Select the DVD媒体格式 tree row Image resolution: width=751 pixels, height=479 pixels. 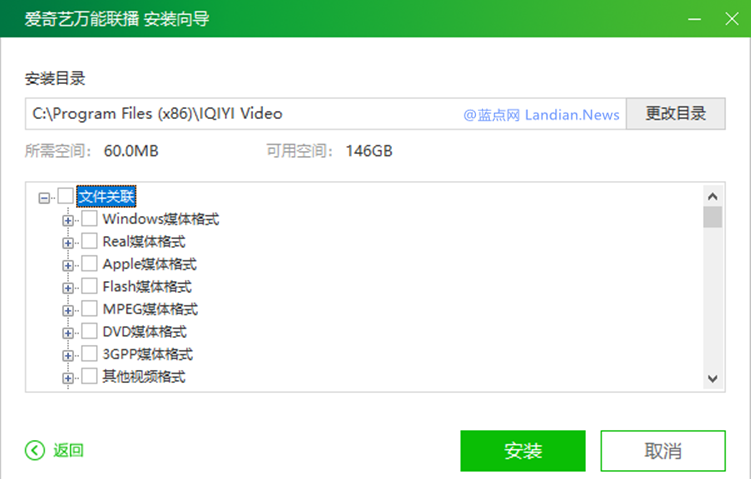(x=145, y=331)
